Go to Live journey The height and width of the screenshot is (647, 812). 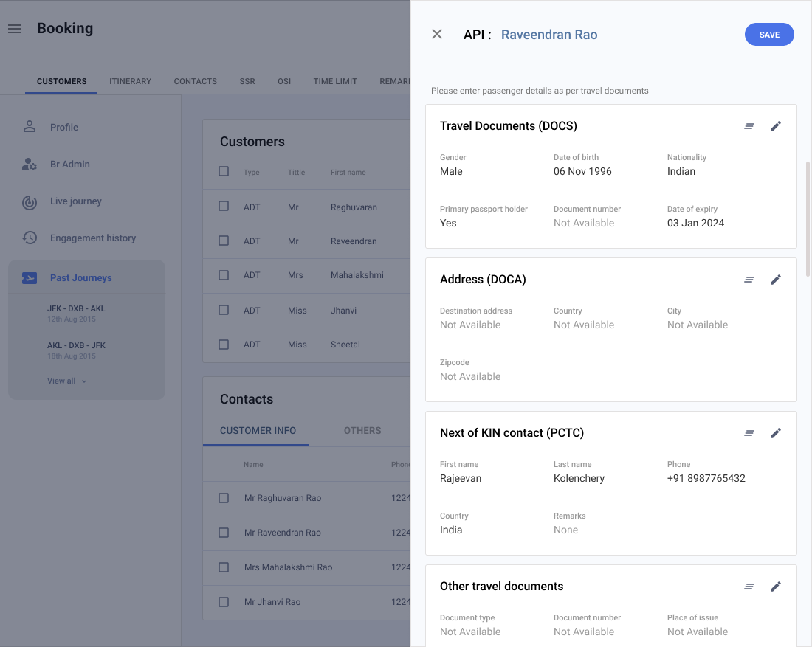[75, 201]
